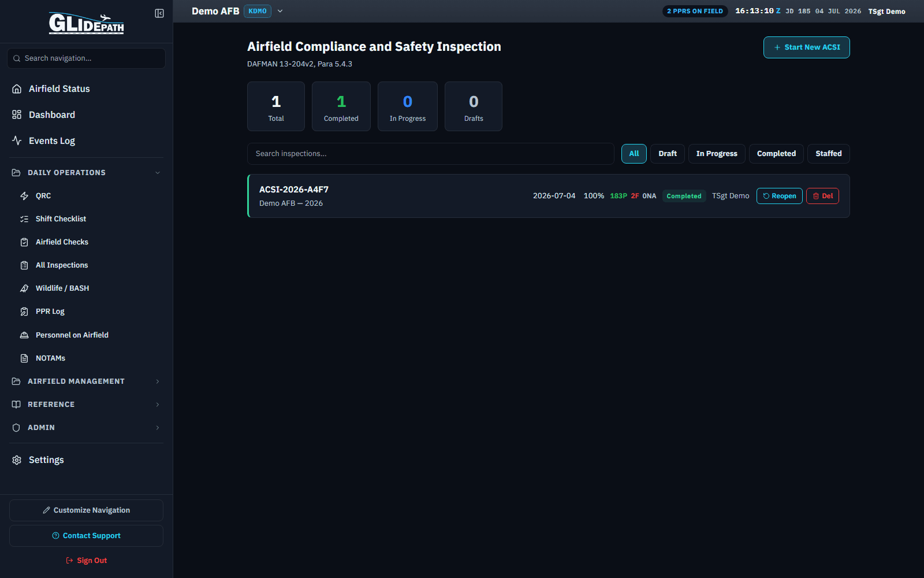Open the Settings page
Screen dimensions: 924x578
tap(86, 460)
